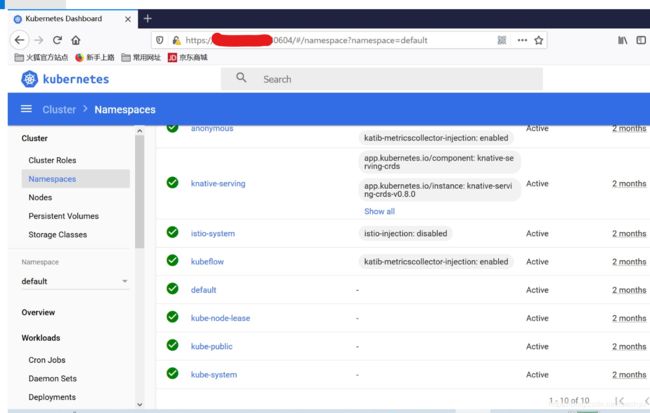This screenshot has height=413, width=650.
Task: Open the tracking protection shield icon
Action: [160, 40]
